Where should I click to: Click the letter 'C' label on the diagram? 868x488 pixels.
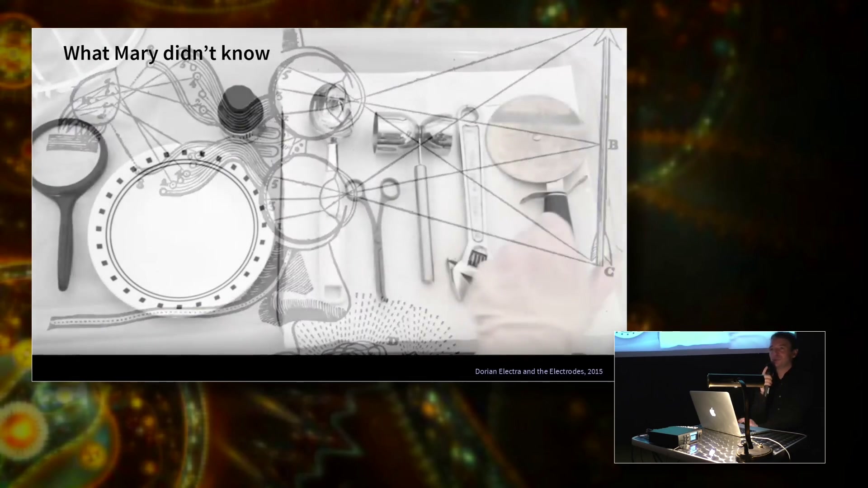coord(609,272)
